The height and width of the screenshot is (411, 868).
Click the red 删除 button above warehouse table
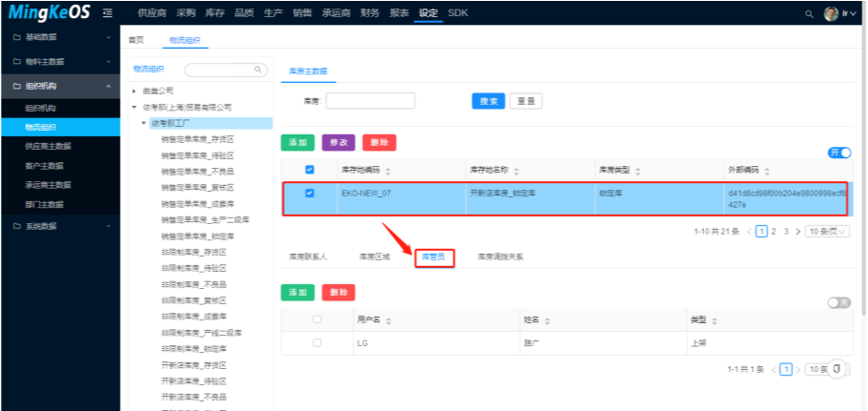(x=379, y=142)
